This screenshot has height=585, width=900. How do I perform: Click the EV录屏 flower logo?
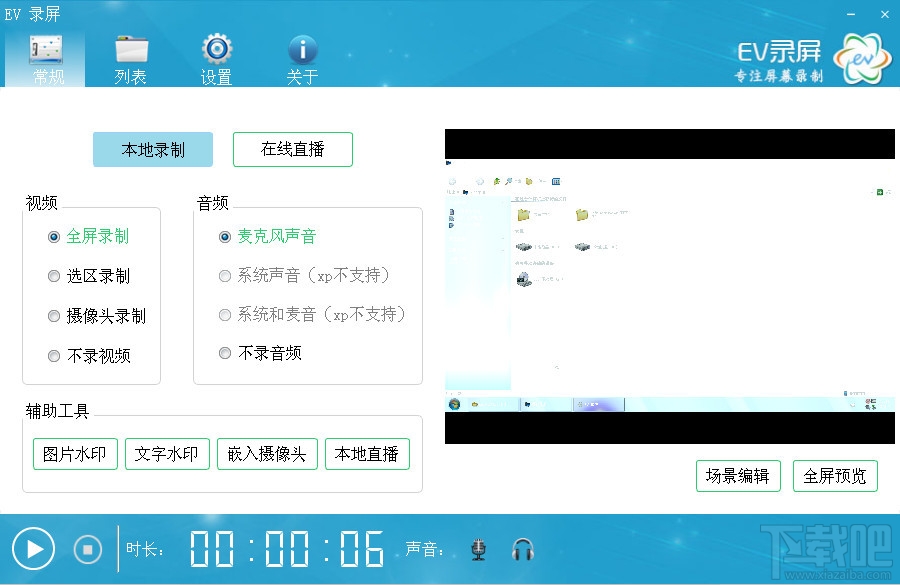(862, 59)
